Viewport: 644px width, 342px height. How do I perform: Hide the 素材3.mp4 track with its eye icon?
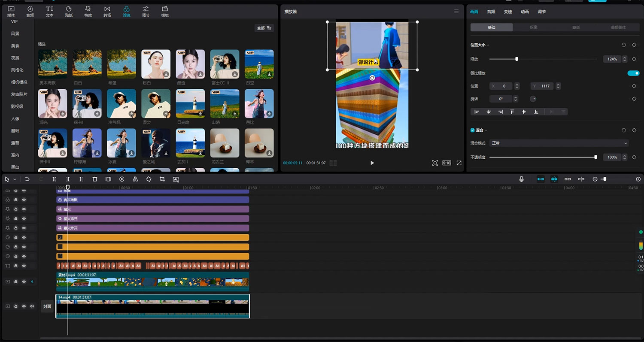pos(24,282)
